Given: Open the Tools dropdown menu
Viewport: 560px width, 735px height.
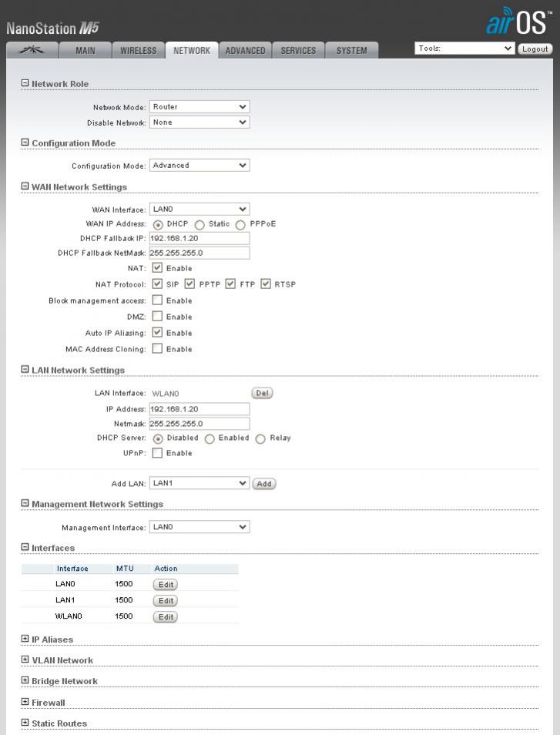Looking at the screenshot, I should point(464,49).
